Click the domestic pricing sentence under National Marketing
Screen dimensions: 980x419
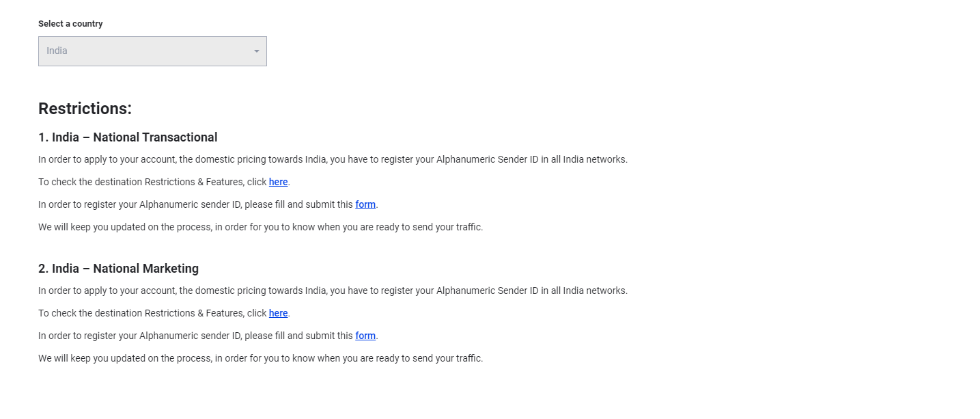coord(333,290)
